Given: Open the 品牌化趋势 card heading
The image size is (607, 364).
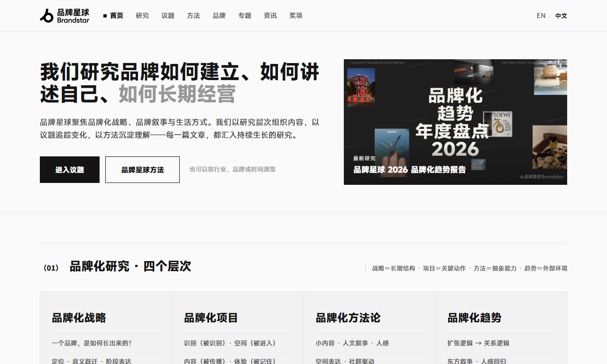Looking at the screenshot, I should pos(474,318).
